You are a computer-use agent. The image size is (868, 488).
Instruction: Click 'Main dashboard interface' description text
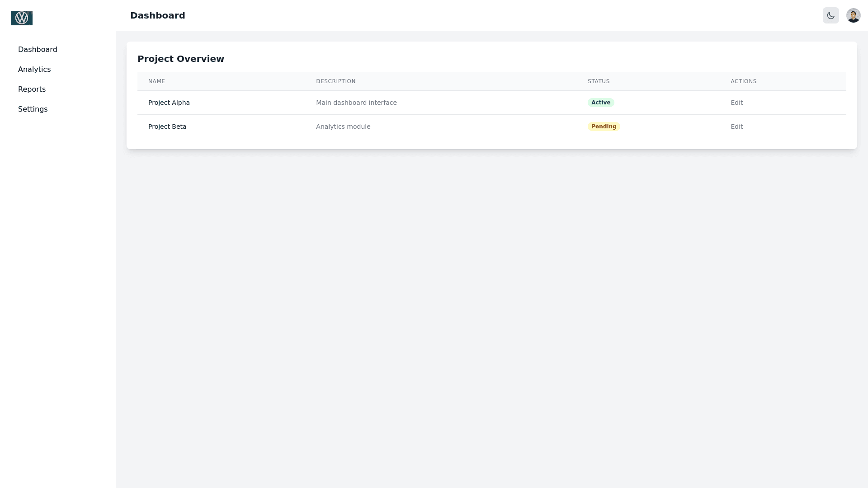(x=356, y=103)
